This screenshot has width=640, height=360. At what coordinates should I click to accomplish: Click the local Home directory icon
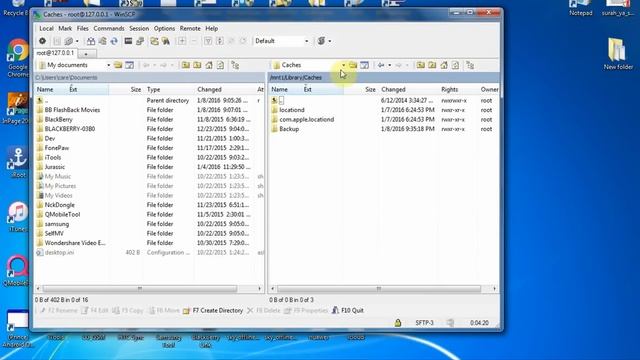click(209, 65)
